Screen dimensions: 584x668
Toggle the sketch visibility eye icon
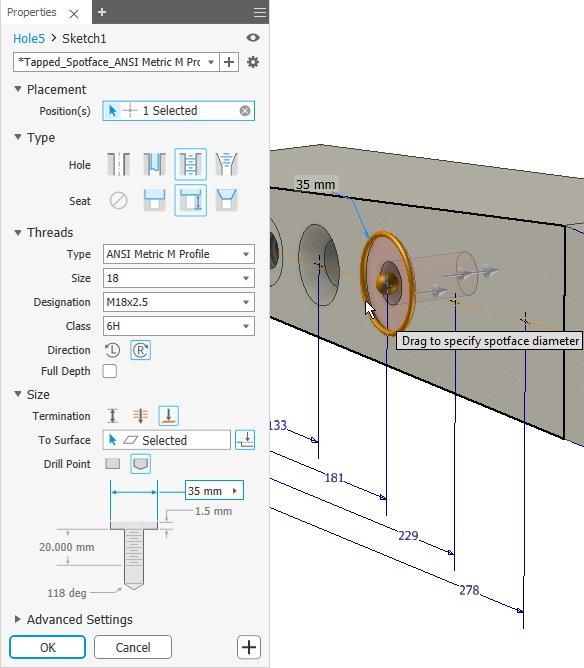[x=253, y=37]
